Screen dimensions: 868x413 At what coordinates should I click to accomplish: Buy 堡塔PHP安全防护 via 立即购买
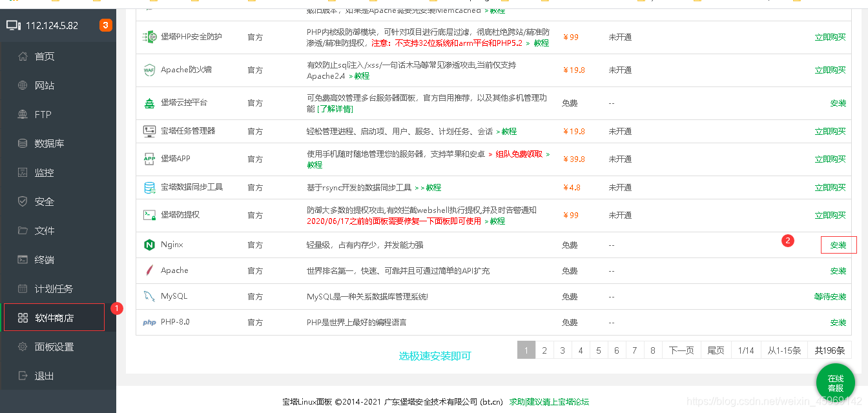(830, 37)
